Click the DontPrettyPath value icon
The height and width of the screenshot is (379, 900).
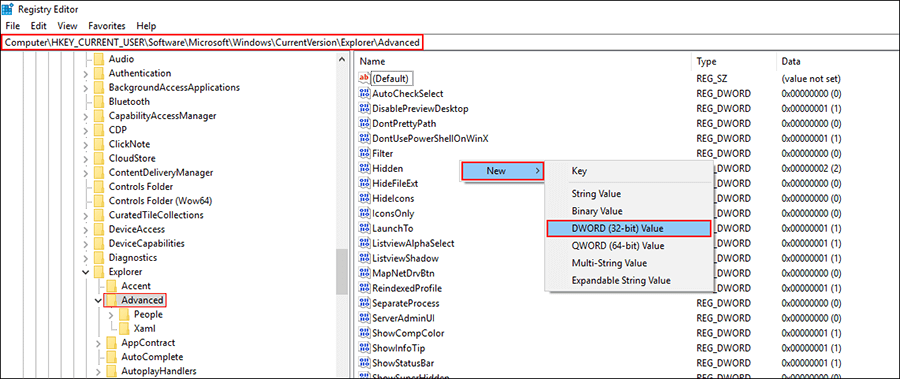(364, 123)
